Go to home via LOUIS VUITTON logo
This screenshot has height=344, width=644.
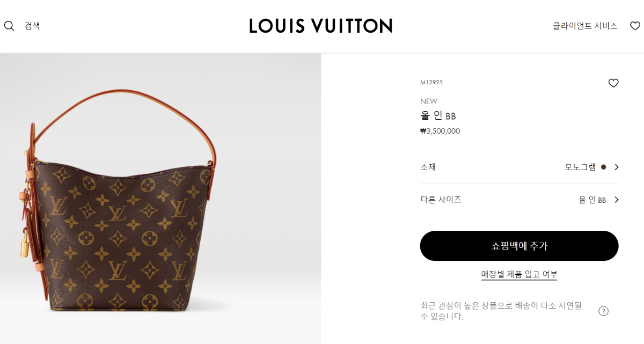[320, 26]
